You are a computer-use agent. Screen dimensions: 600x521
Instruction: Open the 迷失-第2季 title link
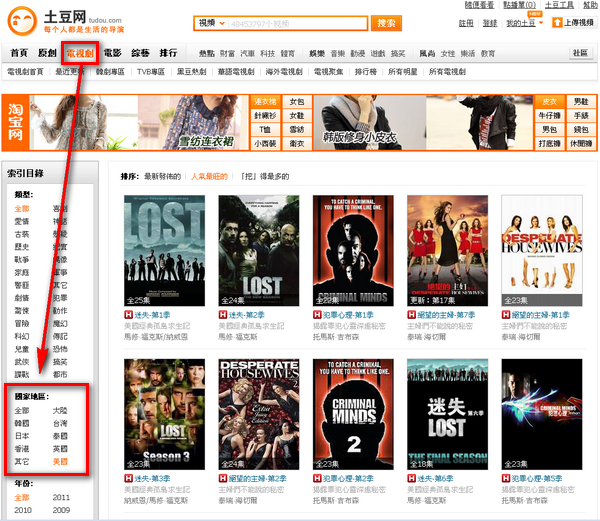(x=247, y=315)
